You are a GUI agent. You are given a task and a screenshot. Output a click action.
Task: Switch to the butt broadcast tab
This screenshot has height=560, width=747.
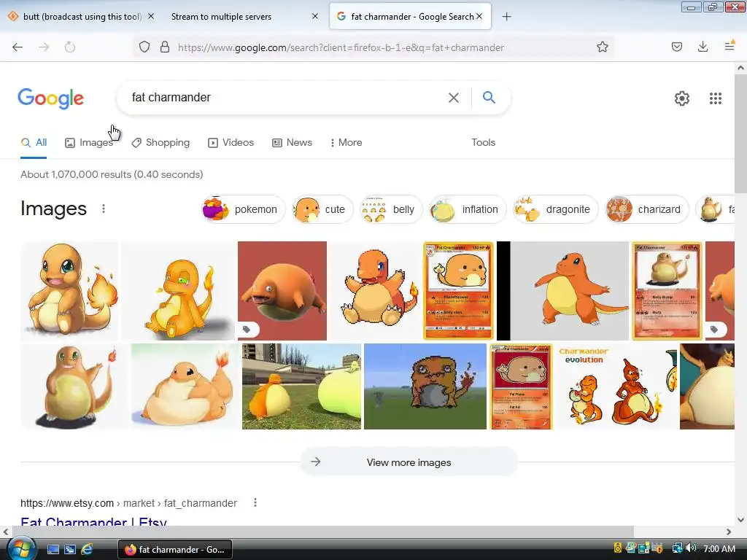tap(82, 17)
